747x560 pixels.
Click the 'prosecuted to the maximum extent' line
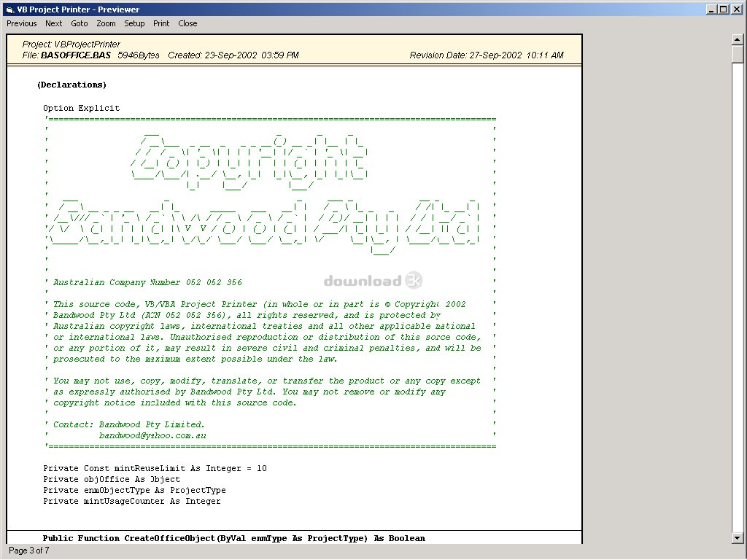(x=195, y=359)
